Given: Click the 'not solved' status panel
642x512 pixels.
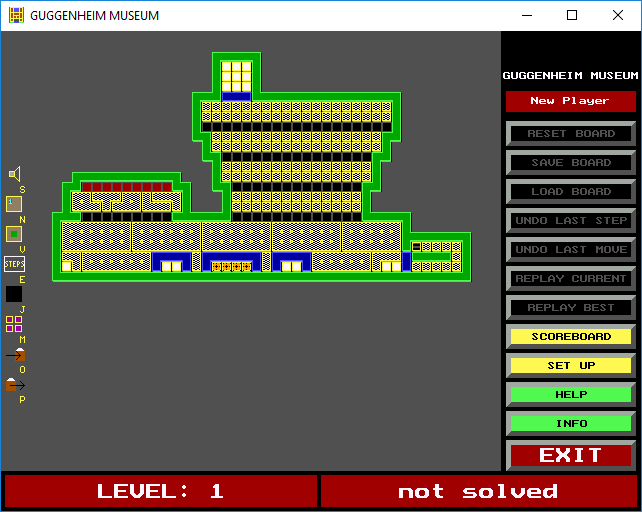Looking at the screenshot, I should point(479,491).
